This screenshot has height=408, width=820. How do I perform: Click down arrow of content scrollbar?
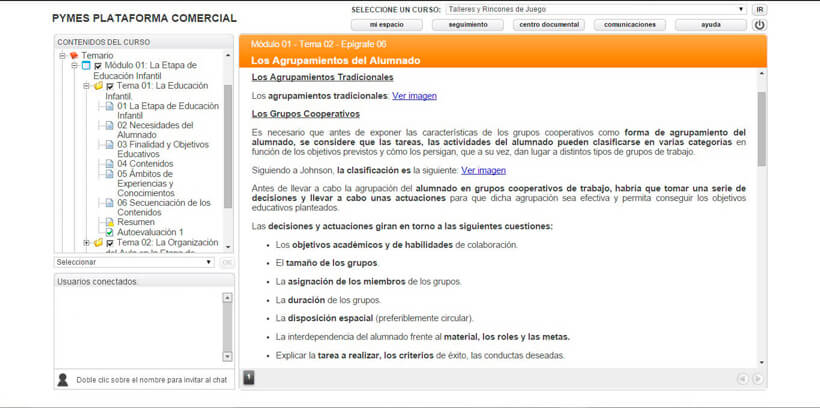pos(761,362)
